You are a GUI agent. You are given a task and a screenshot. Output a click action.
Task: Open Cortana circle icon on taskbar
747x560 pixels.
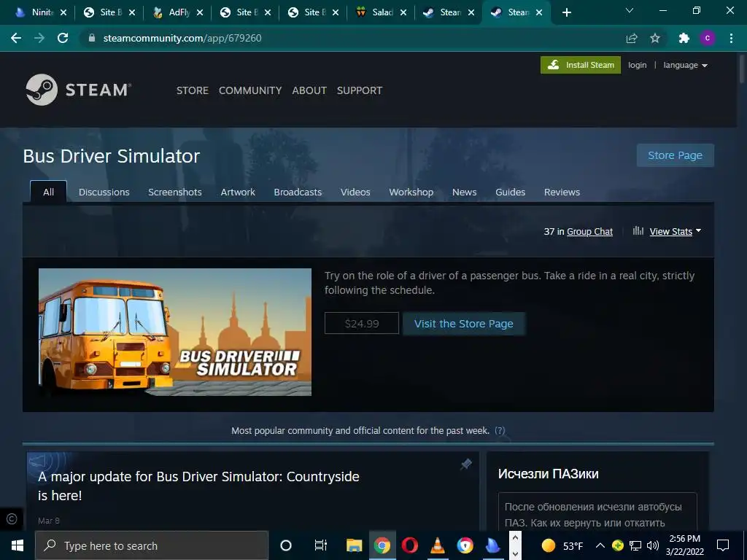coord(286,545)
